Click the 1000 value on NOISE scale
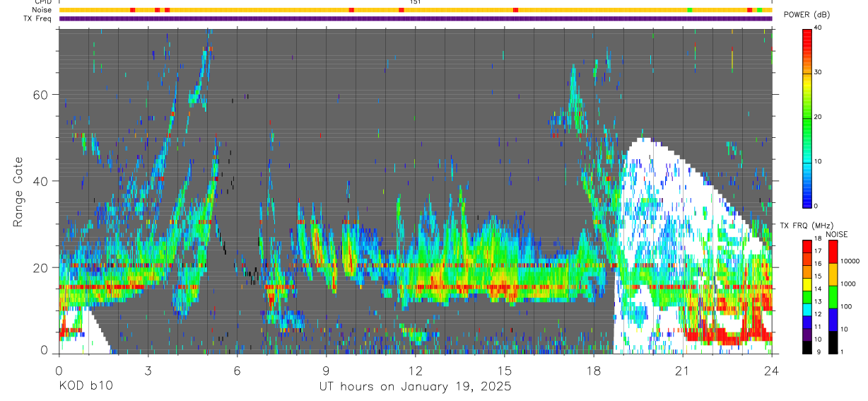 click(x=850, y=284)
